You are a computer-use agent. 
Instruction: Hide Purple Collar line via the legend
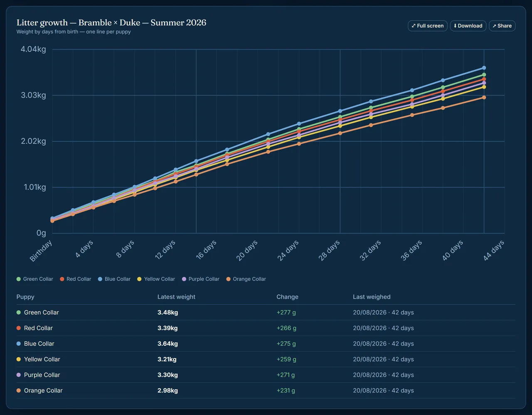(201, 279)
